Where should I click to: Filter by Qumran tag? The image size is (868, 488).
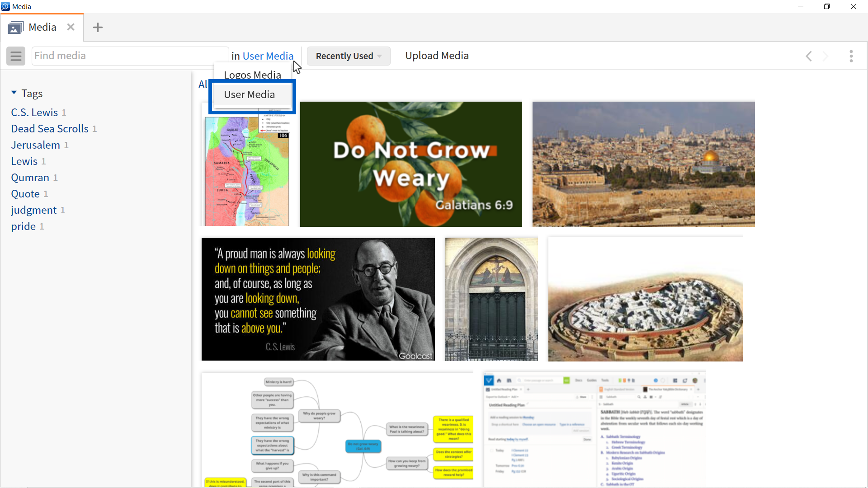click(x=30, y=178)
